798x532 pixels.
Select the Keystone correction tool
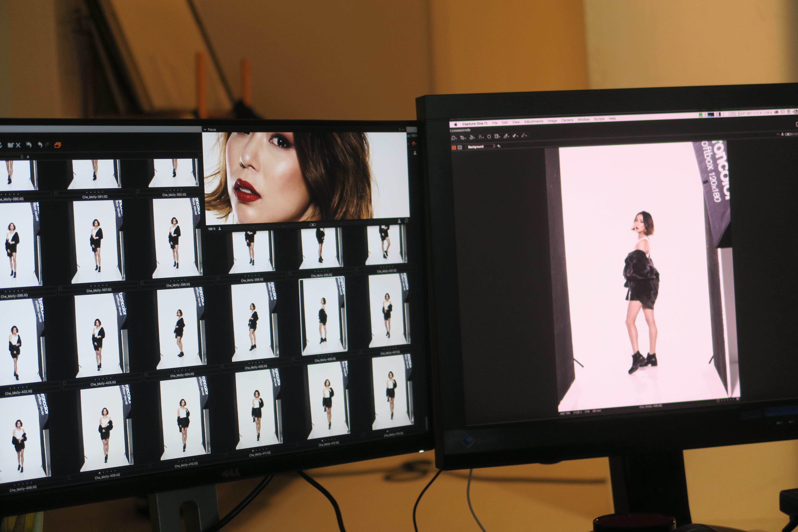tap(480, 137)
